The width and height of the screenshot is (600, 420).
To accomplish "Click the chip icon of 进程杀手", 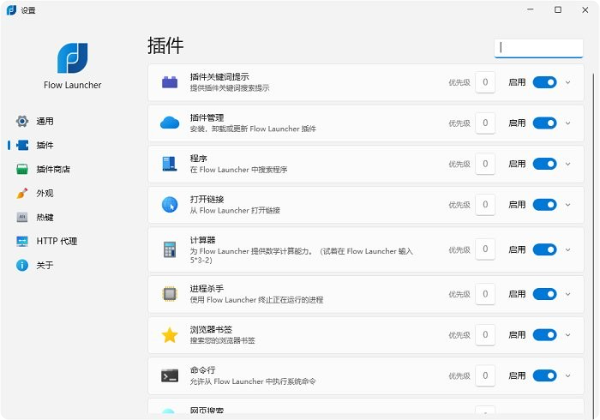I will click(170, 294).
